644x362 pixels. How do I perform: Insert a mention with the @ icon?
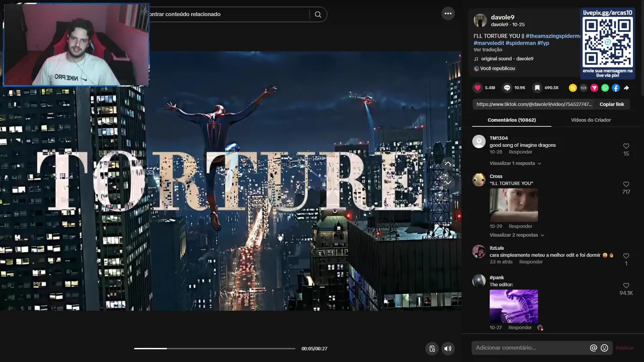point(594,348)
